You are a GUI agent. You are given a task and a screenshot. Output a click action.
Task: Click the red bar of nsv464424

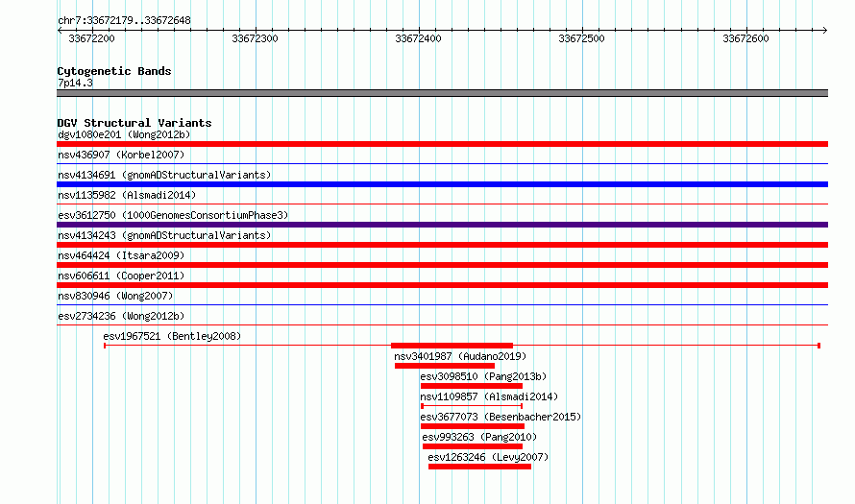tap(442, 265)
